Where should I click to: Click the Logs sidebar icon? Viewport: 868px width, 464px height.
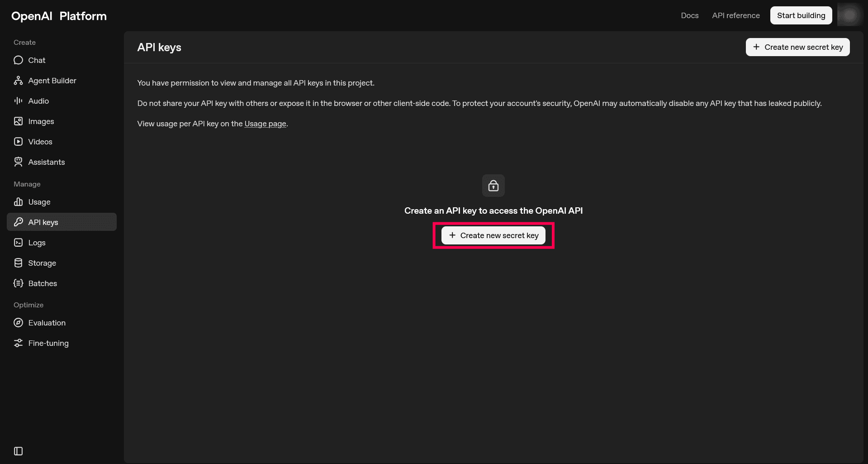point(18,242)
